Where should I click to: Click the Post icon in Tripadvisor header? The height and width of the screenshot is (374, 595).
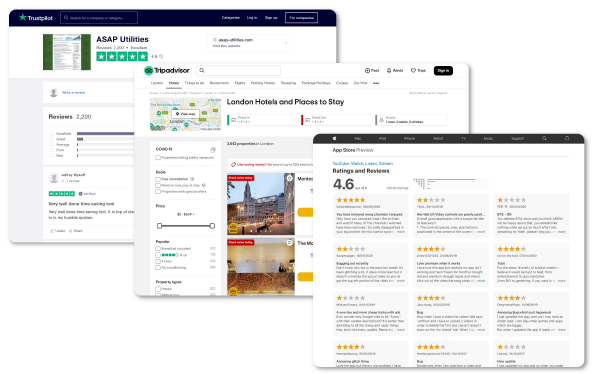coord(367,71)
